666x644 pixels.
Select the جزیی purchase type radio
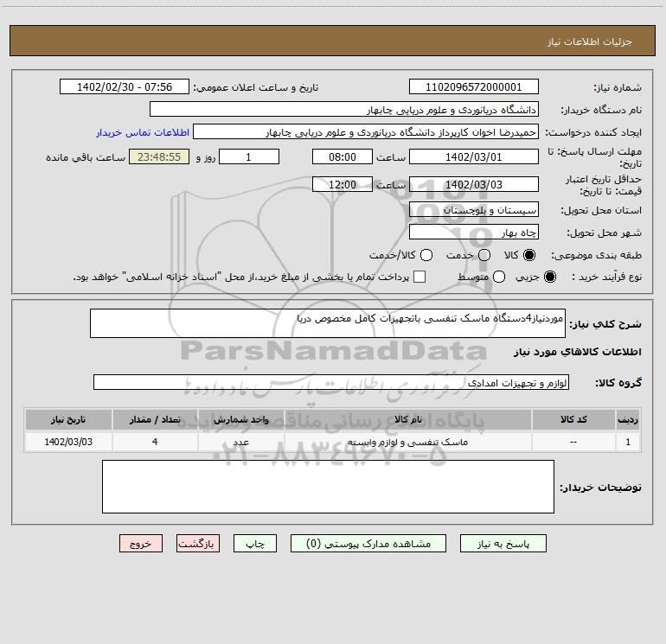[x=550, y=277]
